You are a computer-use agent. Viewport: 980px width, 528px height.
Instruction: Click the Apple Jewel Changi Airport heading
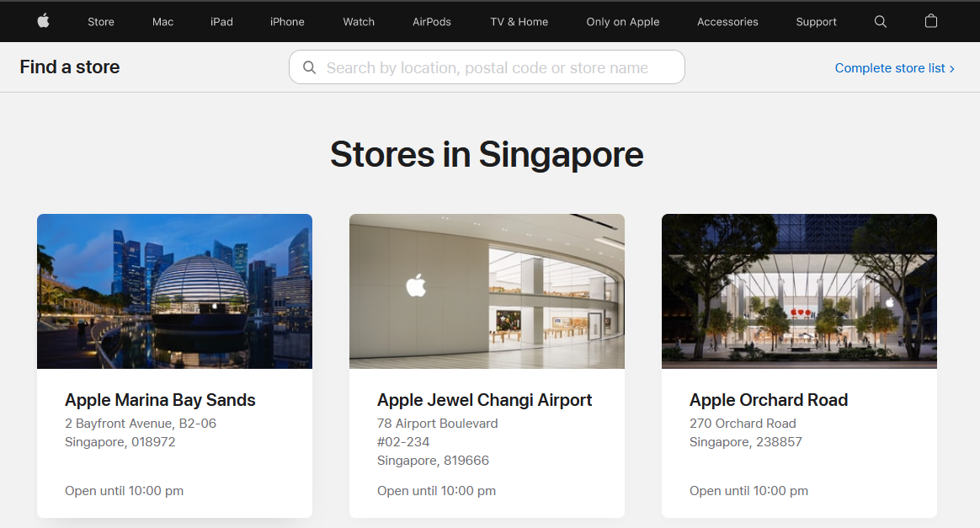pos(484,400)
